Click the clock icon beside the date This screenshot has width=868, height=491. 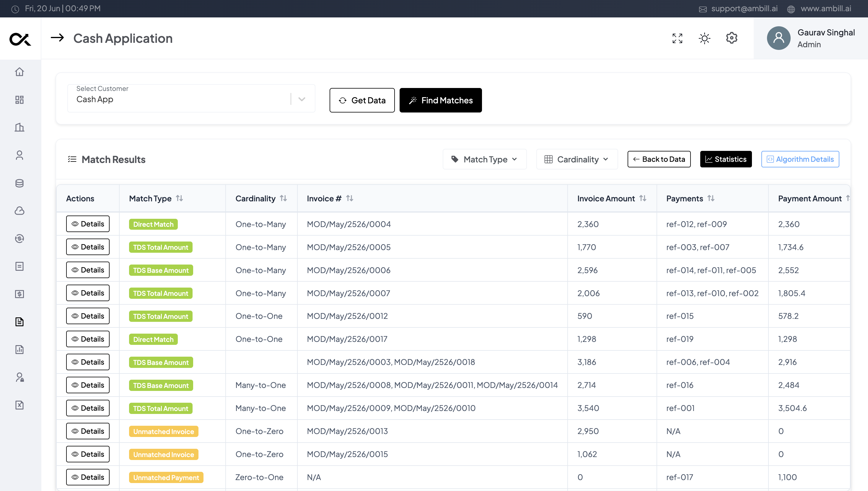[15, 9]
